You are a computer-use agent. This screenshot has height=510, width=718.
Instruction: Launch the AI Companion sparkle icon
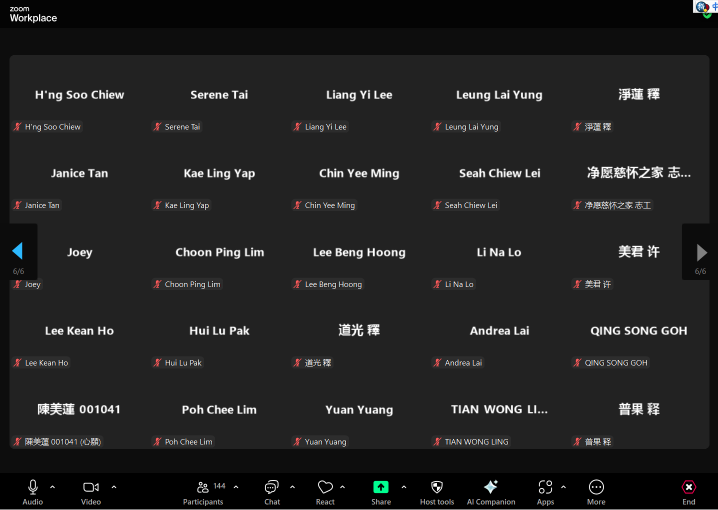[x=491, y=487]
